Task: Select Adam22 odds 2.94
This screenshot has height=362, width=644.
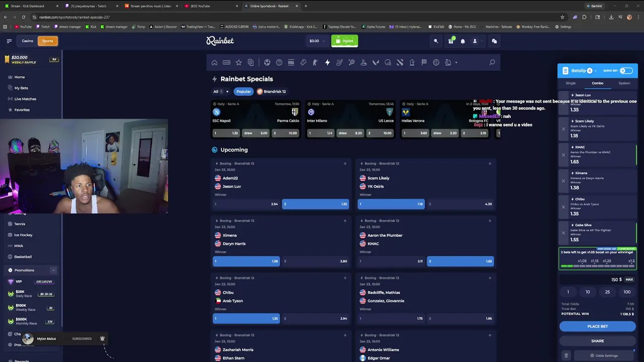Action: 246,204
